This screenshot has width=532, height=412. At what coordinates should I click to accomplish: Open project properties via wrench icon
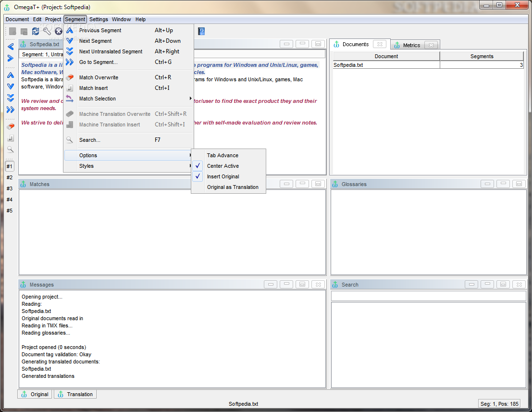click(47, 31)
